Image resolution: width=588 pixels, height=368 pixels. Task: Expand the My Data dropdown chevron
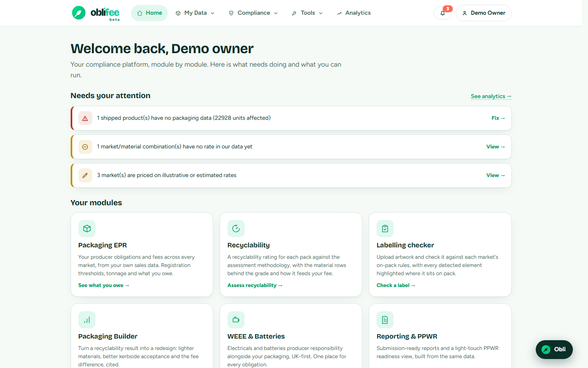(212, 13)
